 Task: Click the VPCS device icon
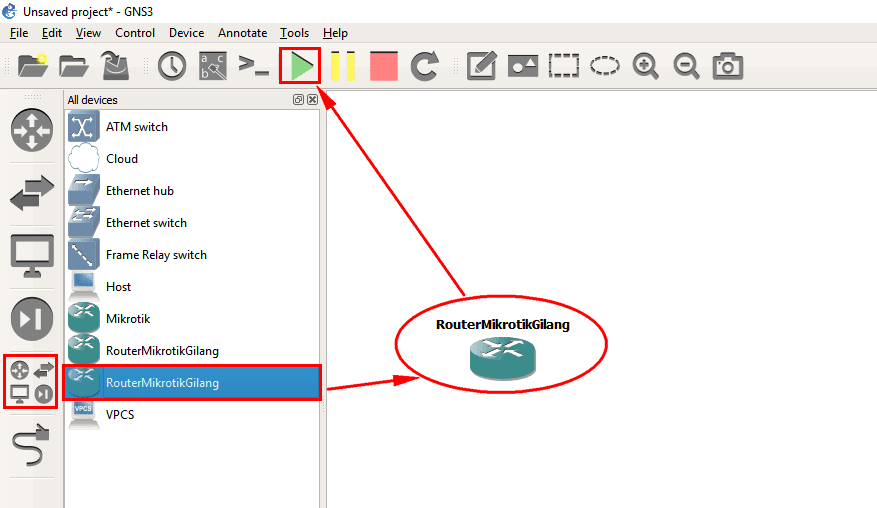pyautogui.click(x=83, y=415)
